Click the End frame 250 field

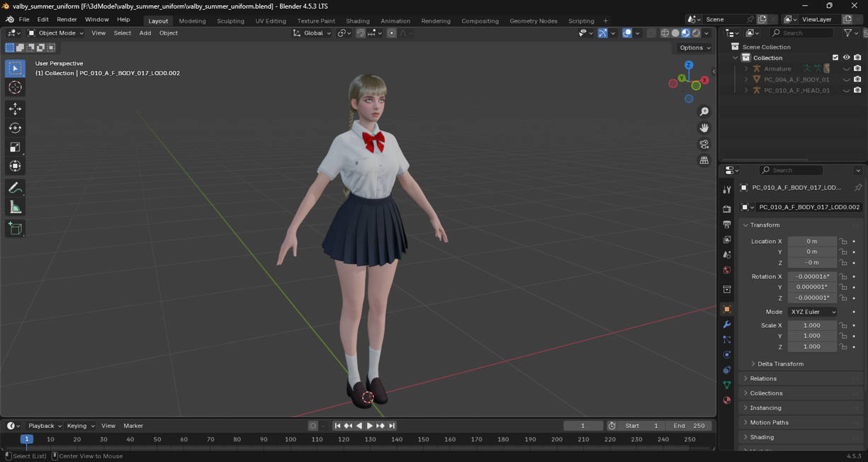(691, 426)
